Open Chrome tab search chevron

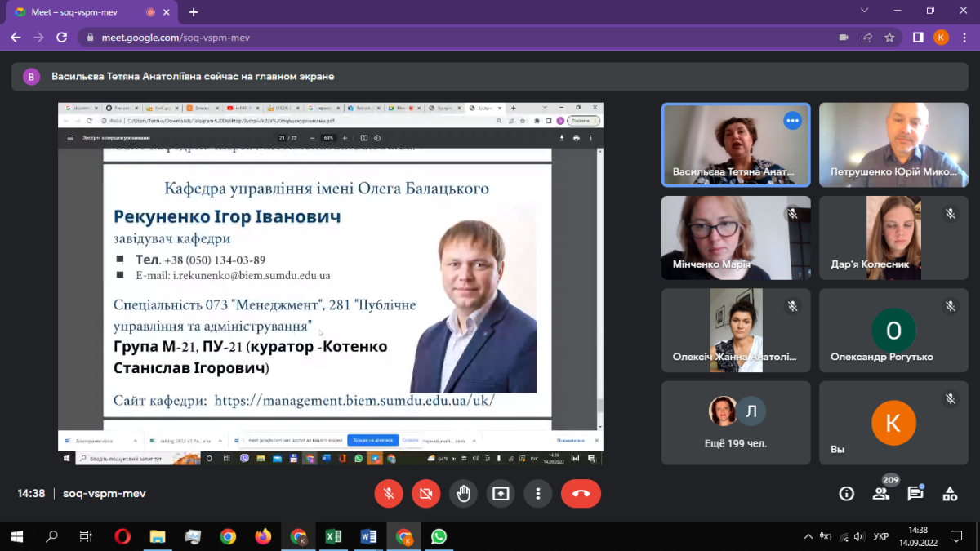point(865,11)
